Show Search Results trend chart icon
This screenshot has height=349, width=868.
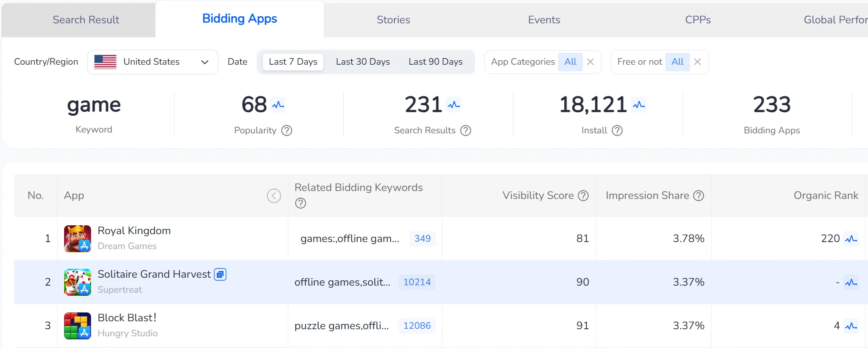click(454, 105)
